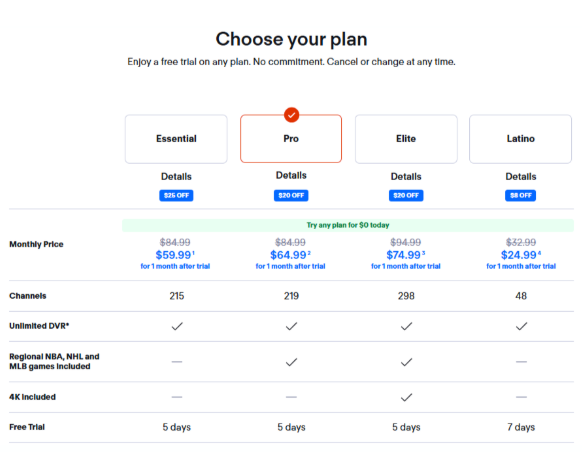Image resolution: width=582 pixels, height=452 pixels.
Task: Click the 4K Included dash under Essential
Action: coord(177,397)
